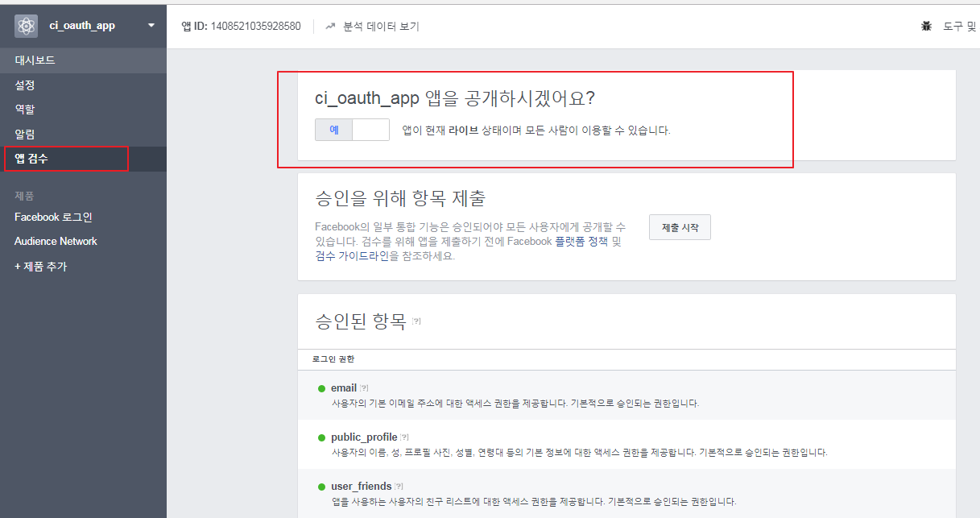Viewport: 980px width, 518px height.
Task: Click the trend arrow icon beside 분석 데이터 보기
Action: [330, 27]
